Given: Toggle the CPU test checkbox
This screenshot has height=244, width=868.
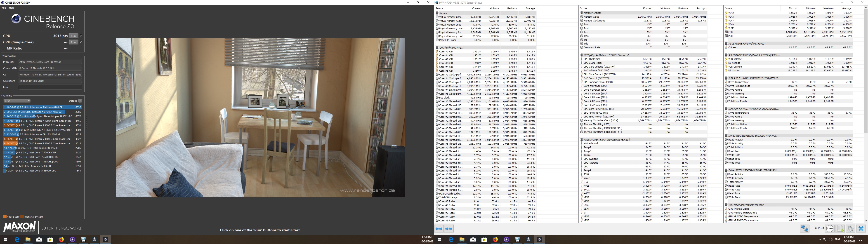Looking at the screenshot, I should click(81, 36).
